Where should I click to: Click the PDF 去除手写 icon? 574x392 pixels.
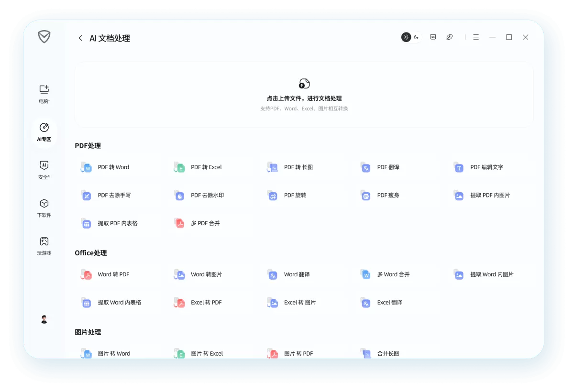pyautogui.click(x=86, y=195)
